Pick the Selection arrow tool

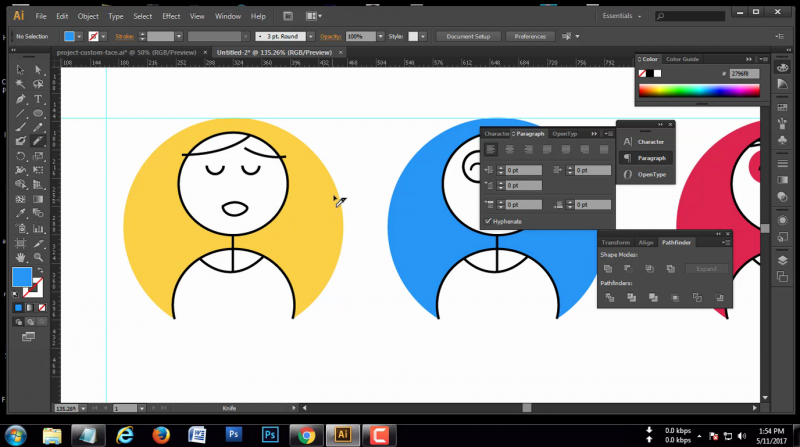21,70
